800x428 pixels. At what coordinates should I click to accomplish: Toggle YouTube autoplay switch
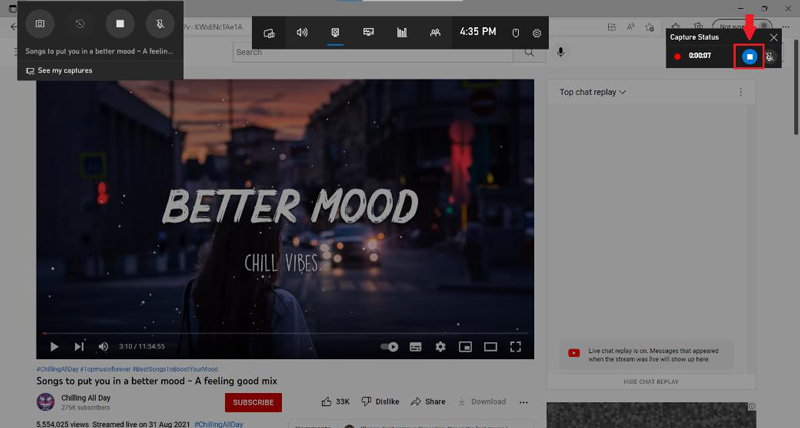coord(390,347)
